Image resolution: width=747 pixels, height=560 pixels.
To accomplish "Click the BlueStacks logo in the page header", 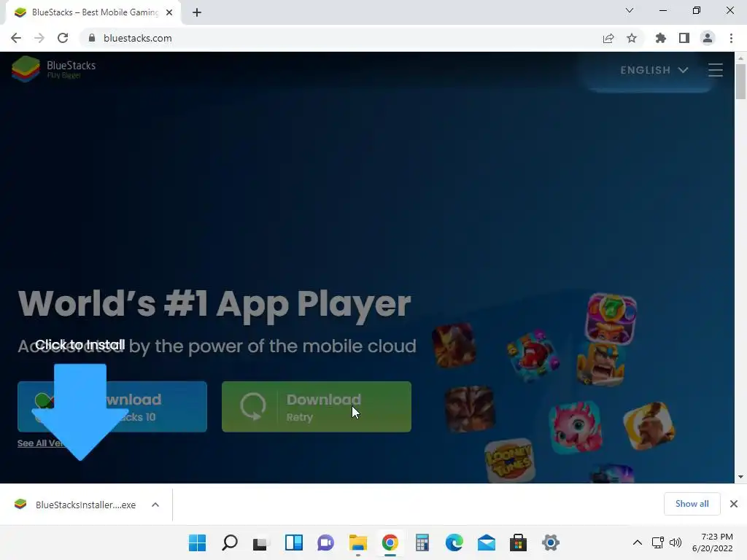I will point(53,69).
